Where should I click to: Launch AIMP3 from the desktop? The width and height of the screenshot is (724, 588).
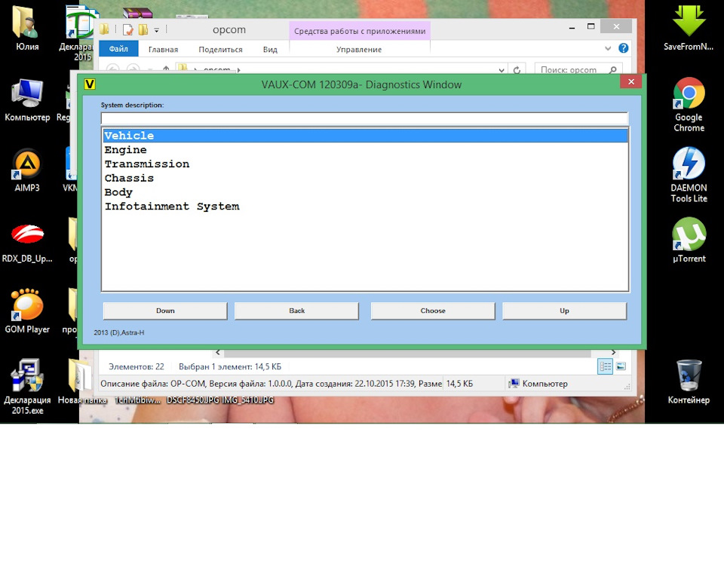coord(27,170)
